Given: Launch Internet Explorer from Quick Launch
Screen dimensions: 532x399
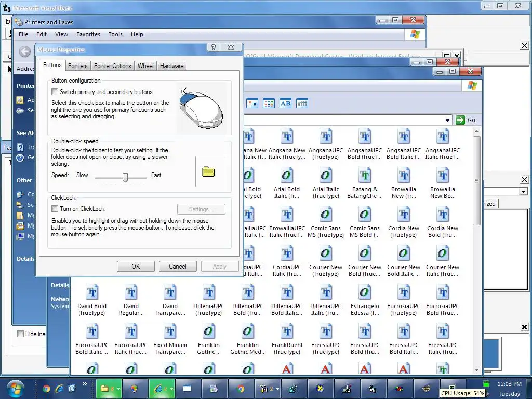Looking at the screenshot, I should point(59,389).
